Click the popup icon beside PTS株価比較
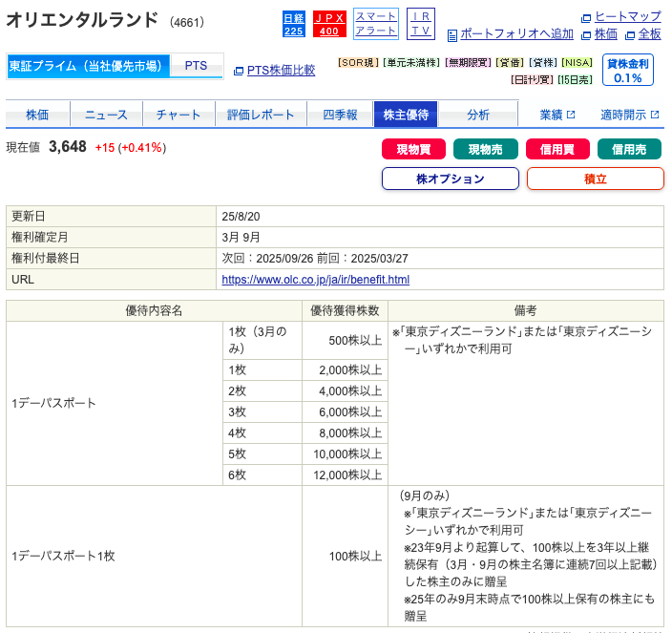672x633 pixels. 239,72
